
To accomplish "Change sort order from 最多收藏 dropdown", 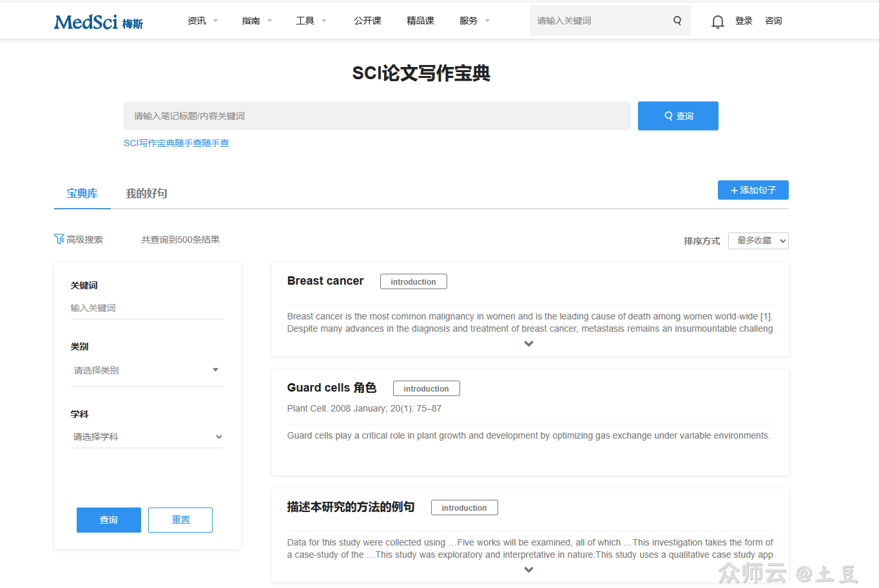I will pyautogui.click(x=758, y=241).
